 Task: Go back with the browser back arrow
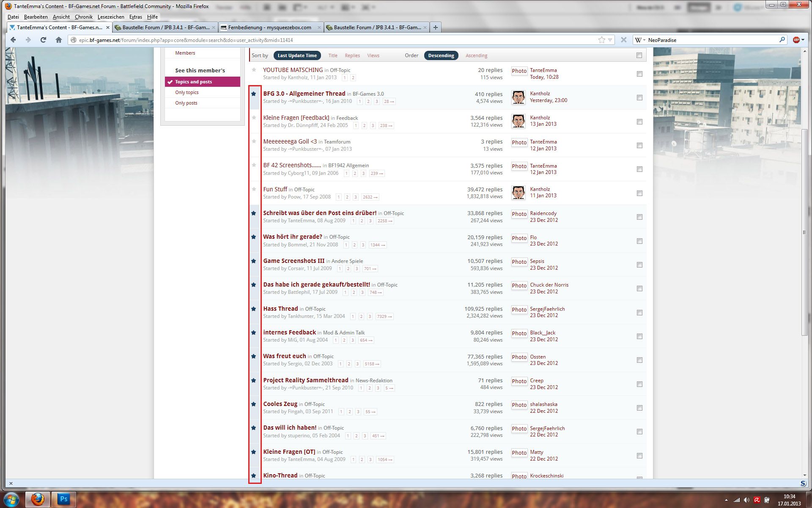click(x=14, y=40)
